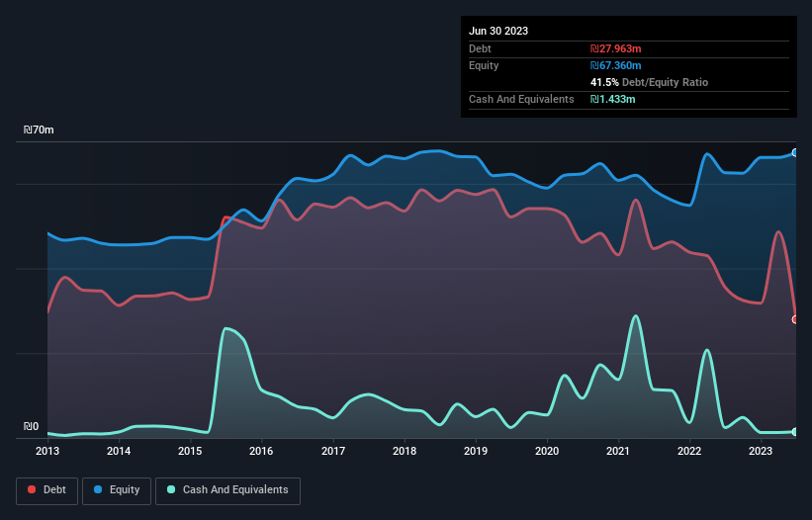Select the 2022 x-axis label
This screenshot has height=520, width=812.
(689, 451)
